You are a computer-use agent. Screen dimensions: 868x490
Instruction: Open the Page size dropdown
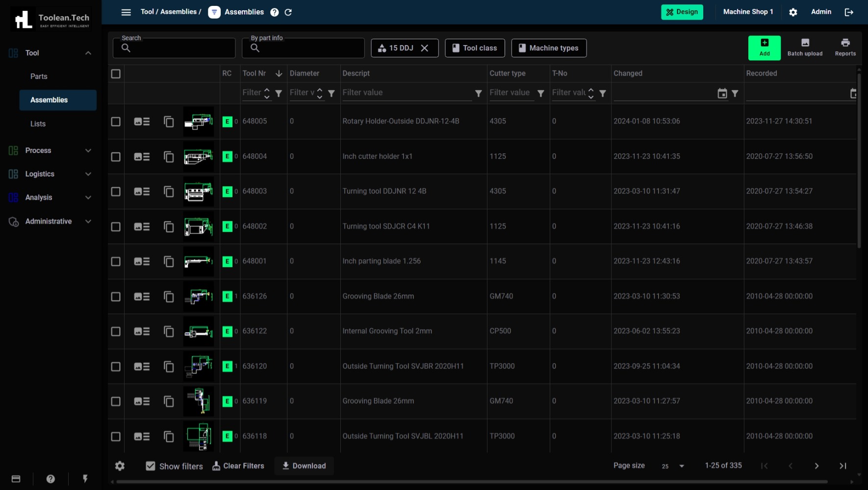point(673,466)
